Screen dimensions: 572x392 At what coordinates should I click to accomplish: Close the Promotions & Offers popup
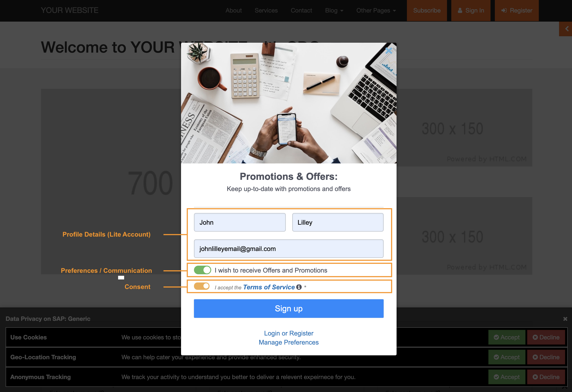[x=389, y=51]
